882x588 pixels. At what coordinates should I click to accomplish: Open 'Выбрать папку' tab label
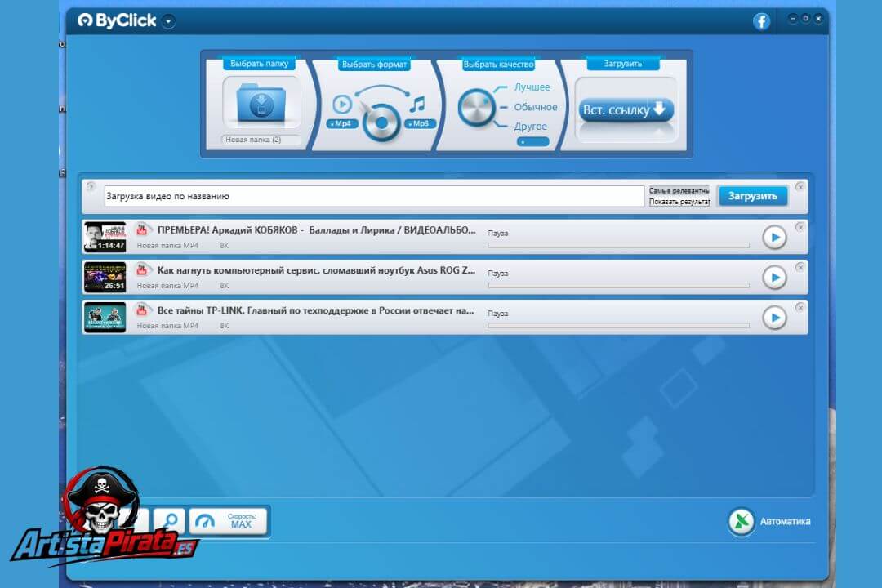point(260,64)
